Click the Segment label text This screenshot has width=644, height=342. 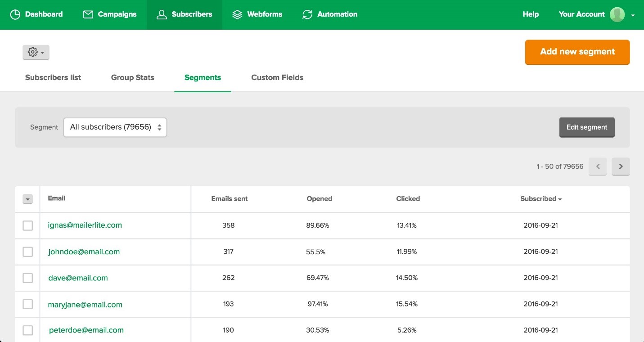pos(44,127)
